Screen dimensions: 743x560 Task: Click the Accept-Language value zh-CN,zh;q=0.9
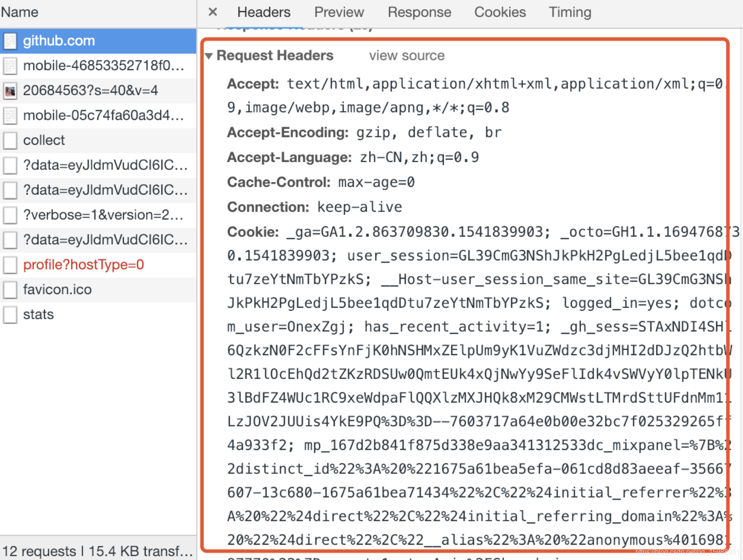[x=419, y=157]
